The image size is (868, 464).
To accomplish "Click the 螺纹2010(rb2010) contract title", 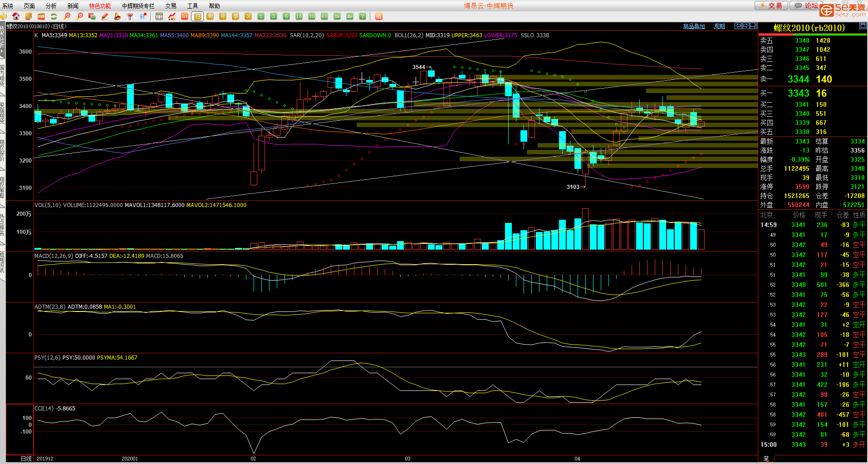I will point(809,28).
